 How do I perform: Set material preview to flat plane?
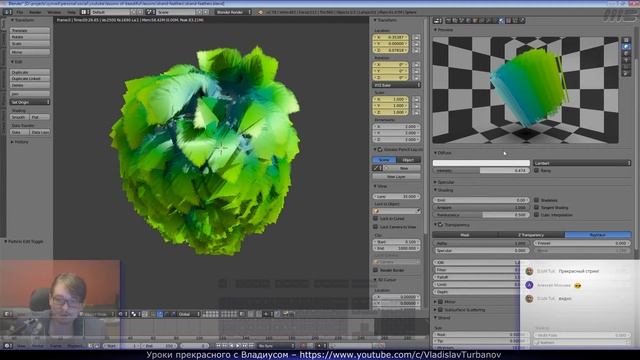click(x=626, y=40)
